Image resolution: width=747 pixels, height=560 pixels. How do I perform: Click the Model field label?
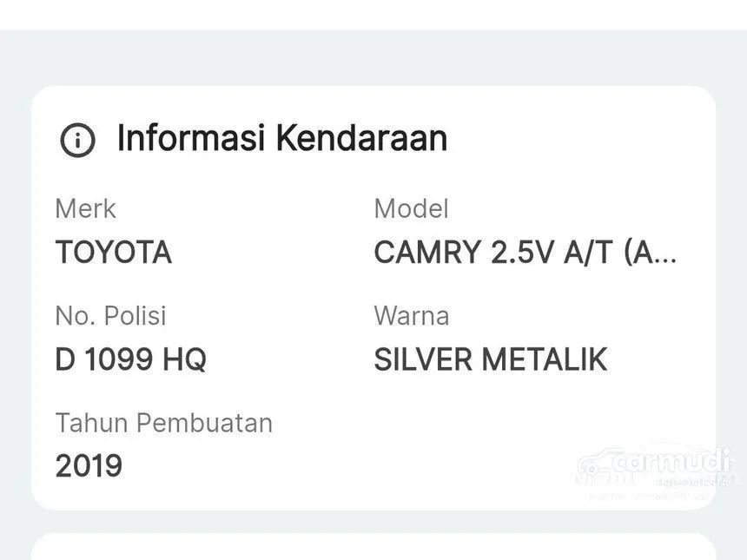tap(411, 208)
